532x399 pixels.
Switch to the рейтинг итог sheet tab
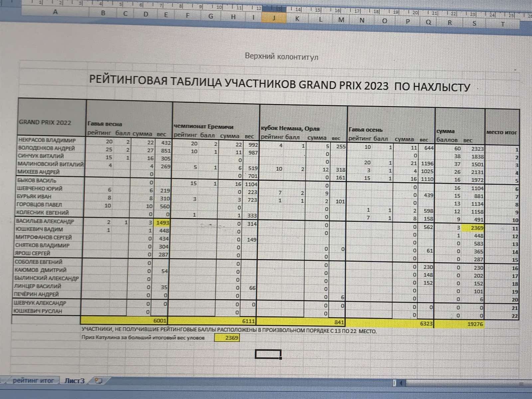[33, 380]
